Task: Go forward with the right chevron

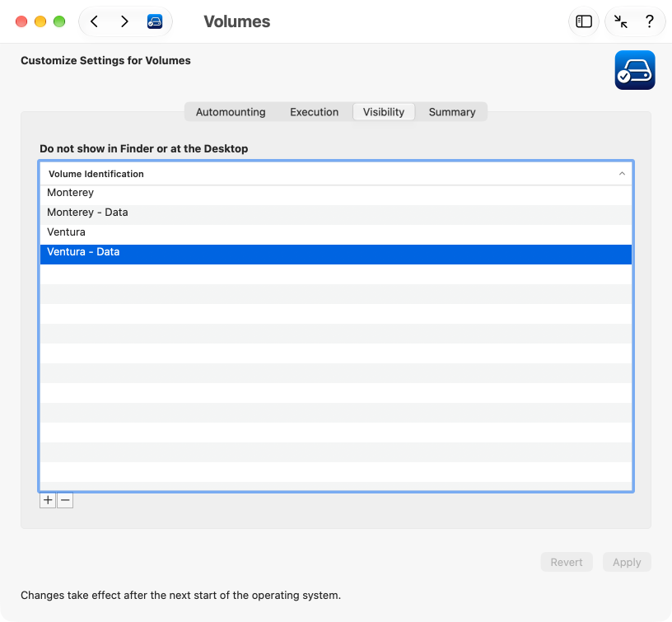Action: point(124,21)
